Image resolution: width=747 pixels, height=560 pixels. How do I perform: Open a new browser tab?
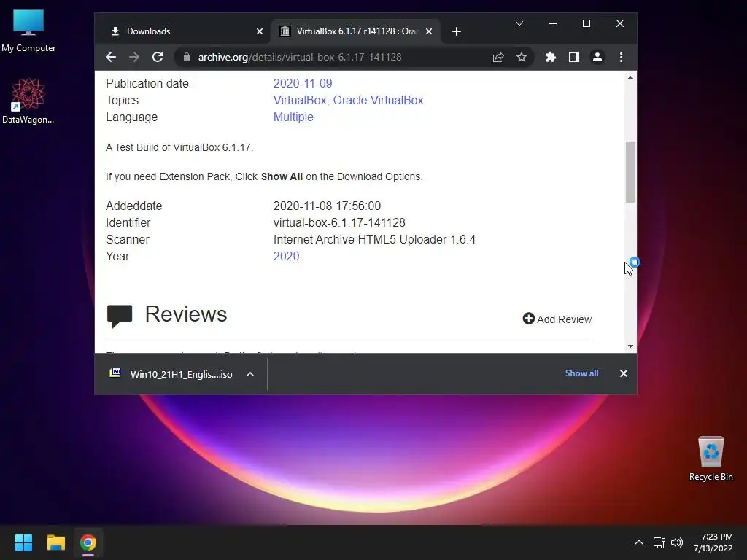tap(457, 31)
